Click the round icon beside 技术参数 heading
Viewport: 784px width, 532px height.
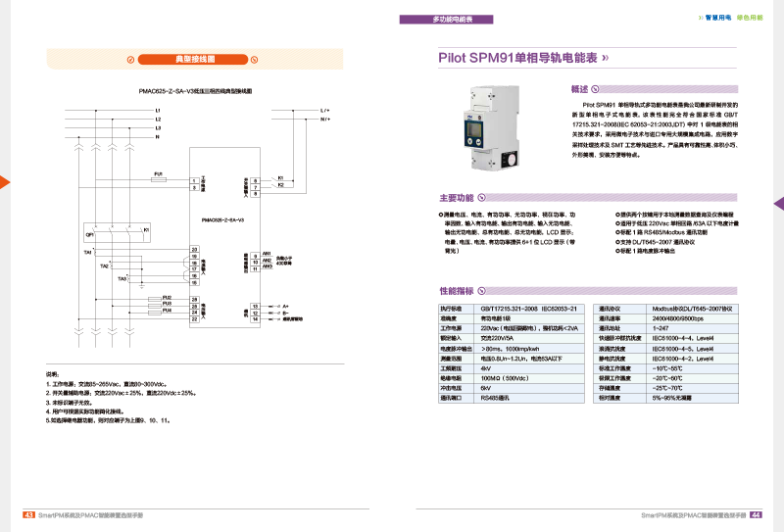click(x=480, y=291)
